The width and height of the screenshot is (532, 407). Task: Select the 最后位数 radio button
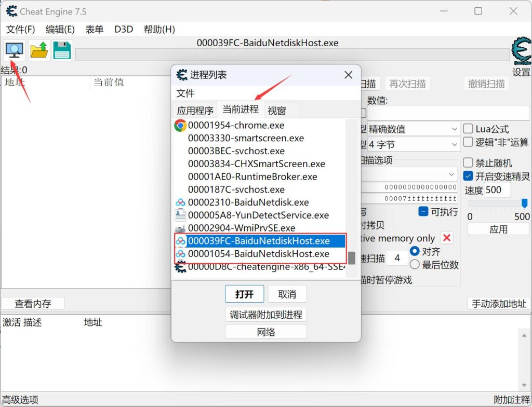[414, 264]
